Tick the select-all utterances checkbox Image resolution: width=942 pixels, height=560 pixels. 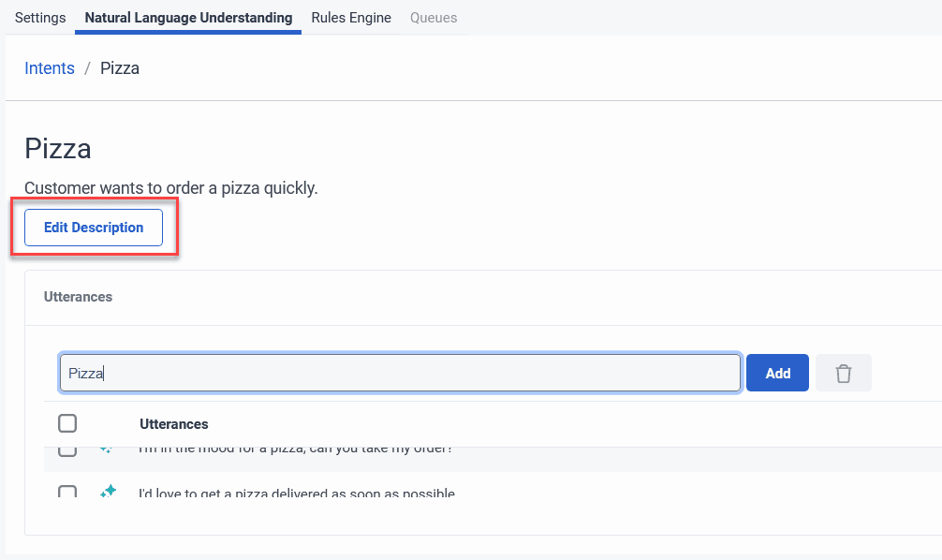(67, 423)
